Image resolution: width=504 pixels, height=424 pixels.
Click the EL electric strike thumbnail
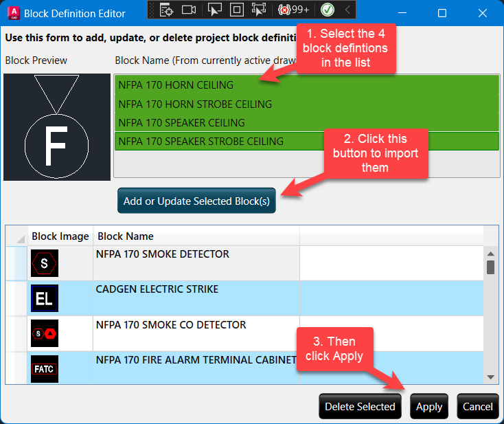pos(45,298)
